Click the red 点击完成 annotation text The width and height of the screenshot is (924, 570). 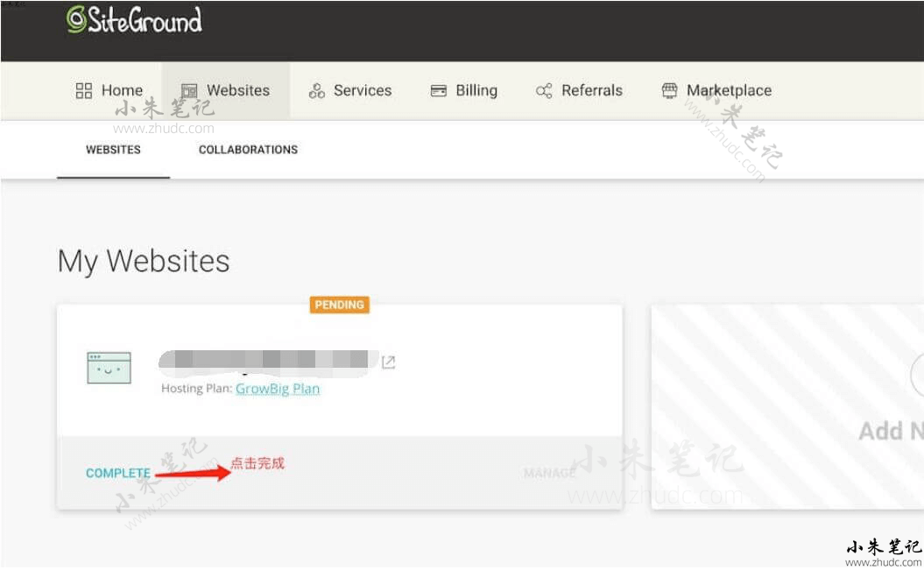tap(257, 463)
